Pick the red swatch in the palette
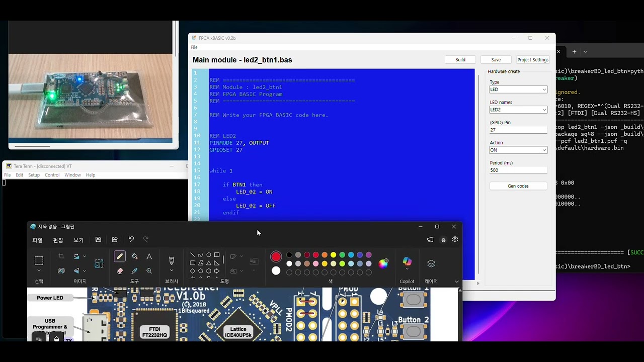Image resolution: width=644 pixels, height=362 pixels. pyautogui.click(x=315, y=255)
